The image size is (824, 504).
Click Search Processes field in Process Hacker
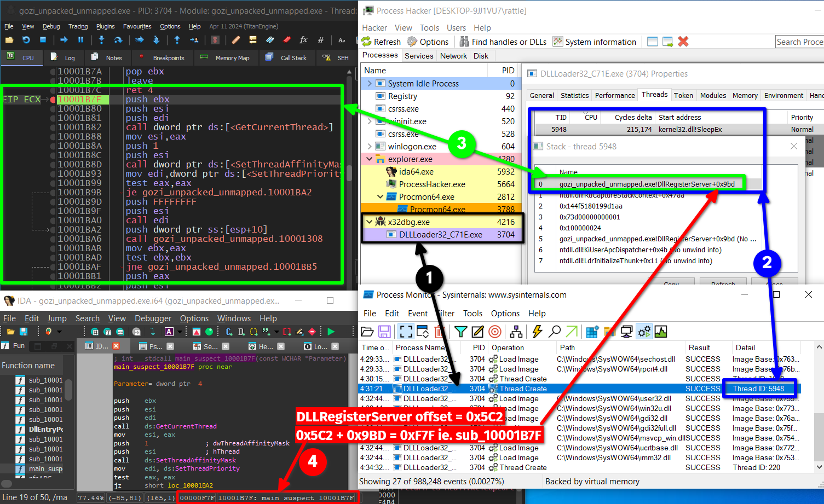point(799,42)
